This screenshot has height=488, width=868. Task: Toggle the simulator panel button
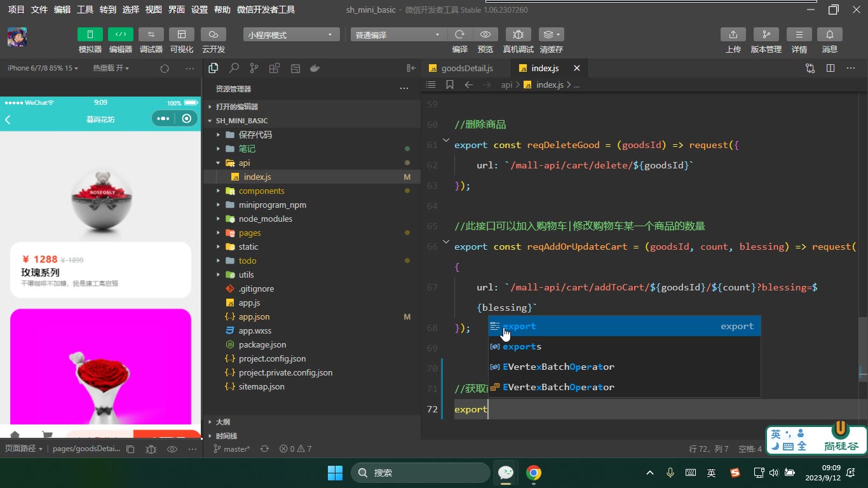tap(90, 34)
